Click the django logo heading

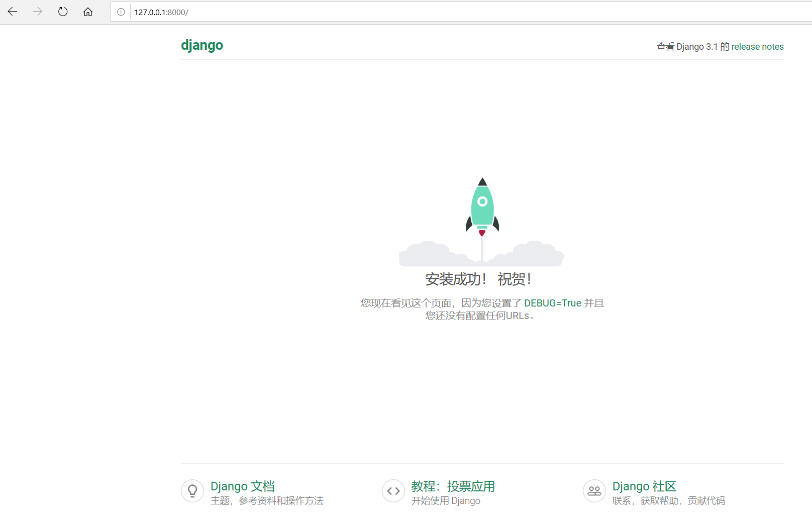pos(202,45)
